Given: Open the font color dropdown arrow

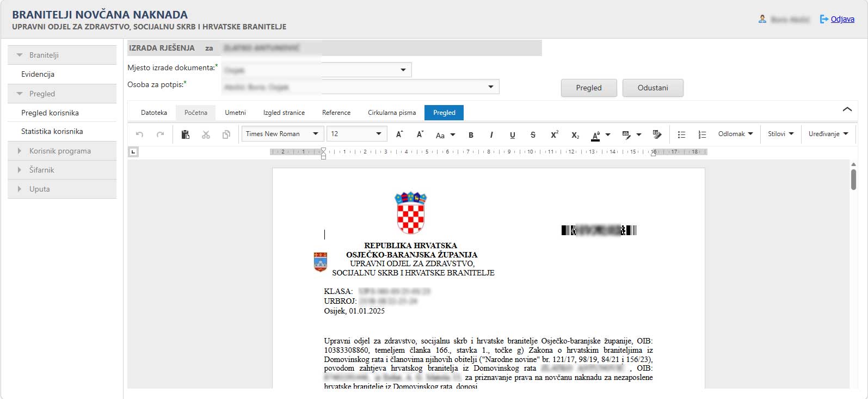Looking at the screenshot, I should (608, 134).
